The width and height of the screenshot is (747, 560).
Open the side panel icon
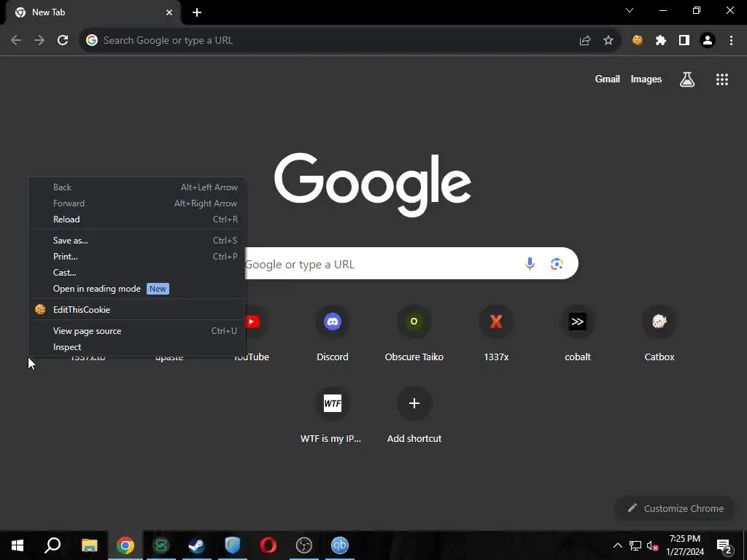684,41
